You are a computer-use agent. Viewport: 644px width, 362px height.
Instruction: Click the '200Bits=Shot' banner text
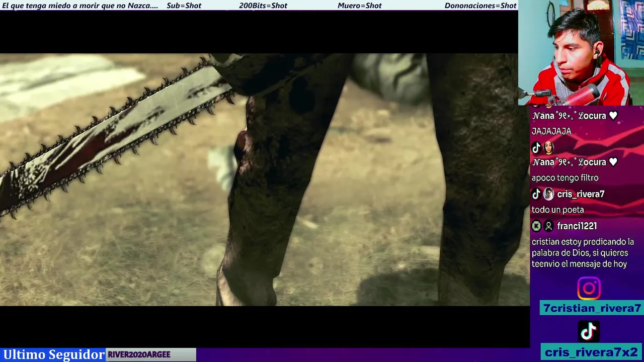(x=263, y=6)
